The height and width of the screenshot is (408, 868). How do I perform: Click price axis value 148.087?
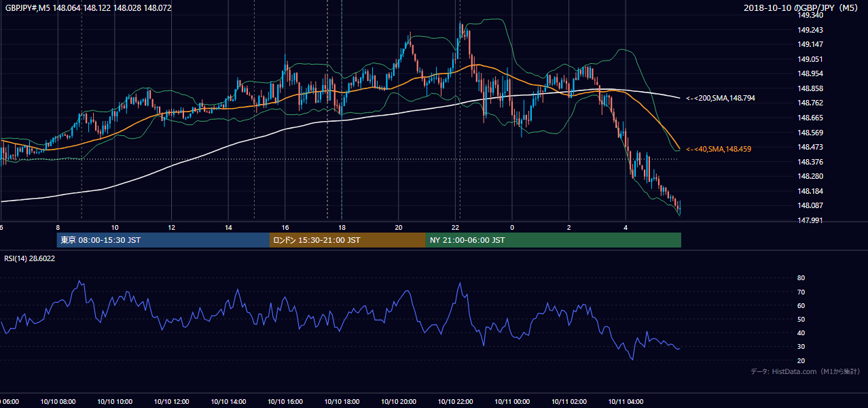(x=810, y=205)
